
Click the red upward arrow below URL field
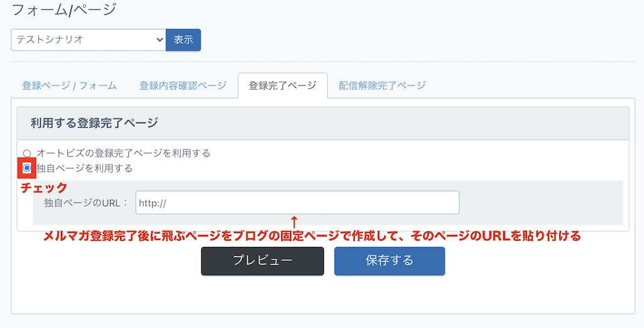(293, 222)
